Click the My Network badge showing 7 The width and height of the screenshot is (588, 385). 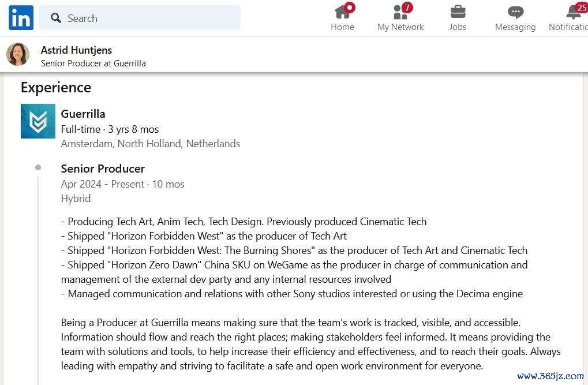point(407,7)
